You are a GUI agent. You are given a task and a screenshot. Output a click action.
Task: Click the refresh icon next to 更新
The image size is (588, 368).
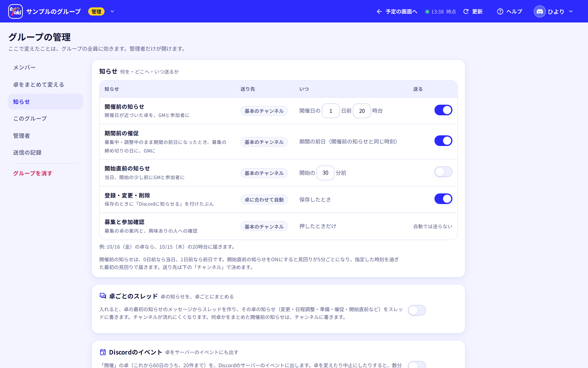pos(466,11)
